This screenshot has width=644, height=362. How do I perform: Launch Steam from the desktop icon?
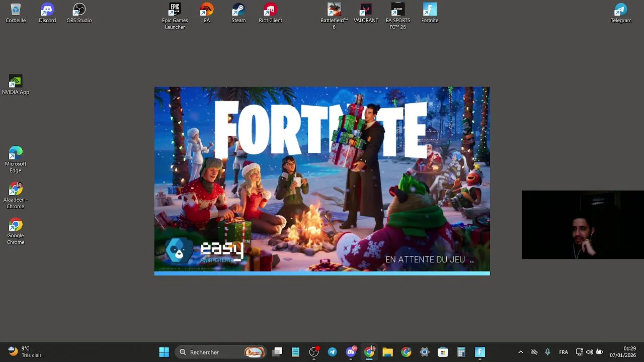[x=238, y=13]
